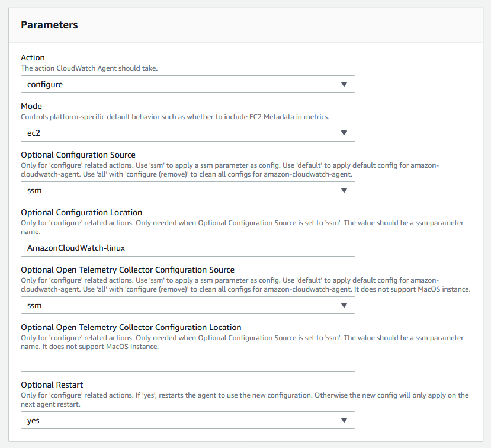491x448 pixels.
Task: Click the Parameters section heading
Action: (x=49, y=25)
